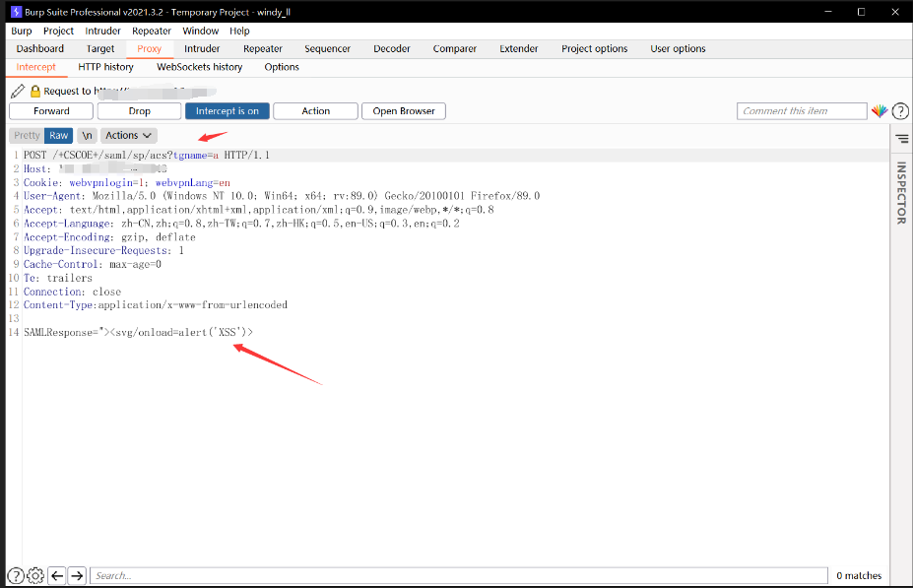Select the Proxy tab
Viewport: 913px width, 588px height.
click(149, 49)
